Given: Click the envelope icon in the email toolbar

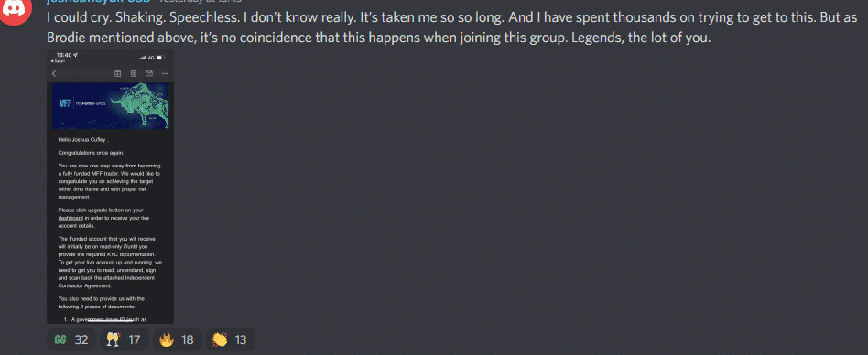Looking at the screenshot, I should click(x=149, y=73).
